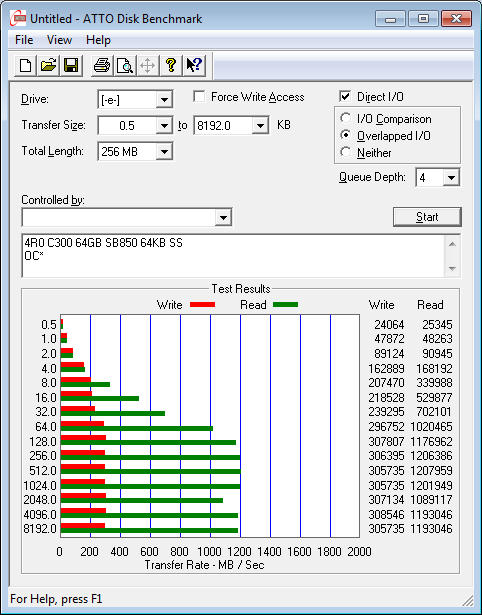Click the Start button
Screen dimensions: 482x615
427,217
